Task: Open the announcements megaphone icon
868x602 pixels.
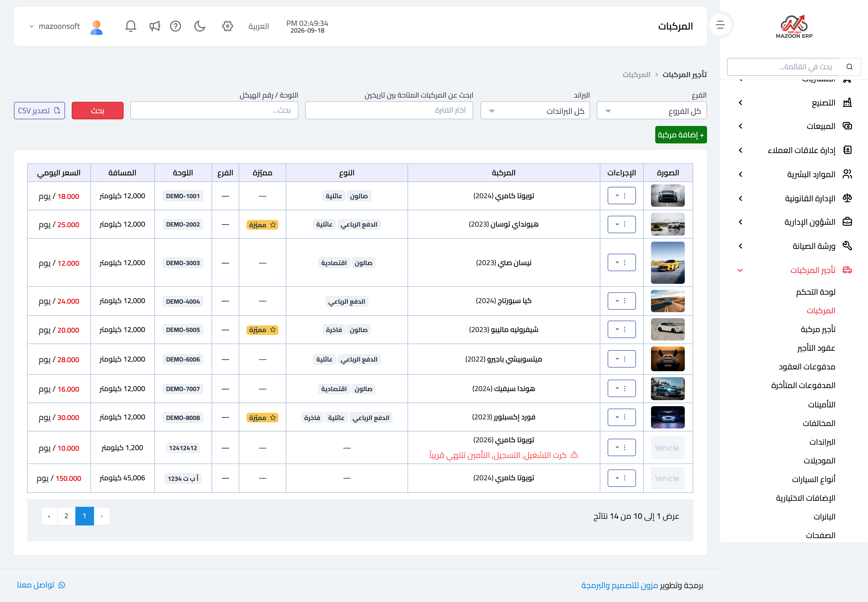Action: [155, 26]
